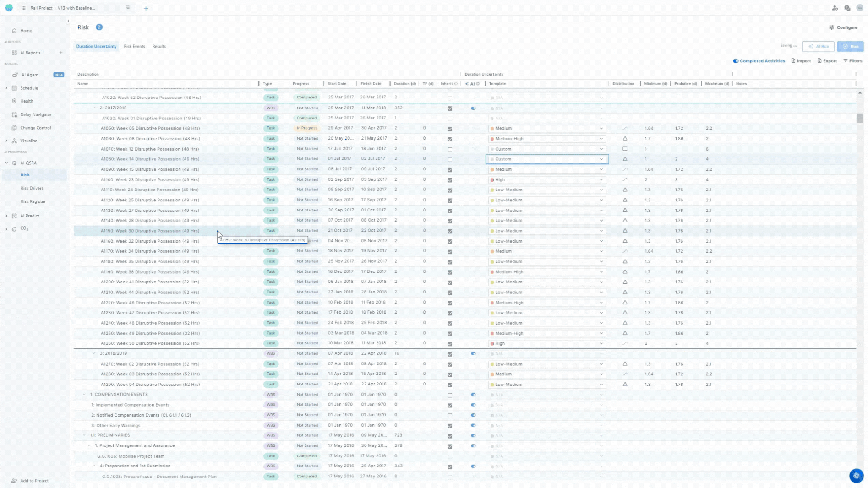Open Template dropdown for A1050 Medium
Viewport: 868px width, 488px height.
pos(547,128)
